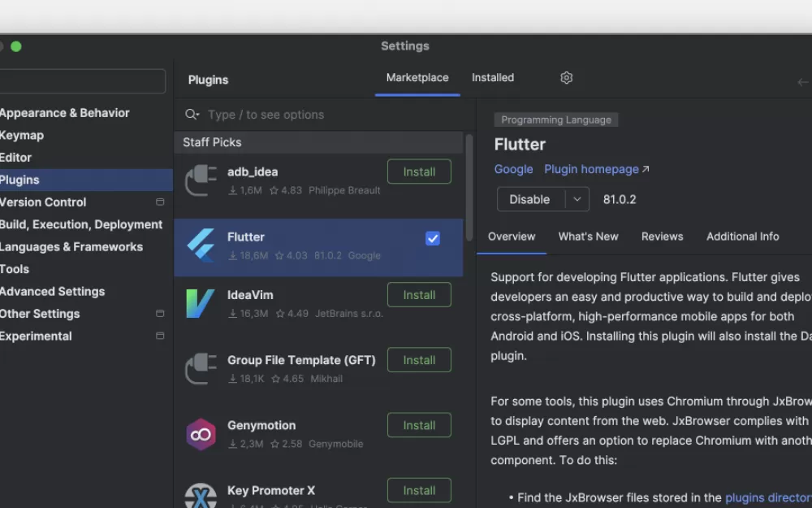812x508 pixels.
Task: Select the Plugins settings category
Action: tap(86, 180)
